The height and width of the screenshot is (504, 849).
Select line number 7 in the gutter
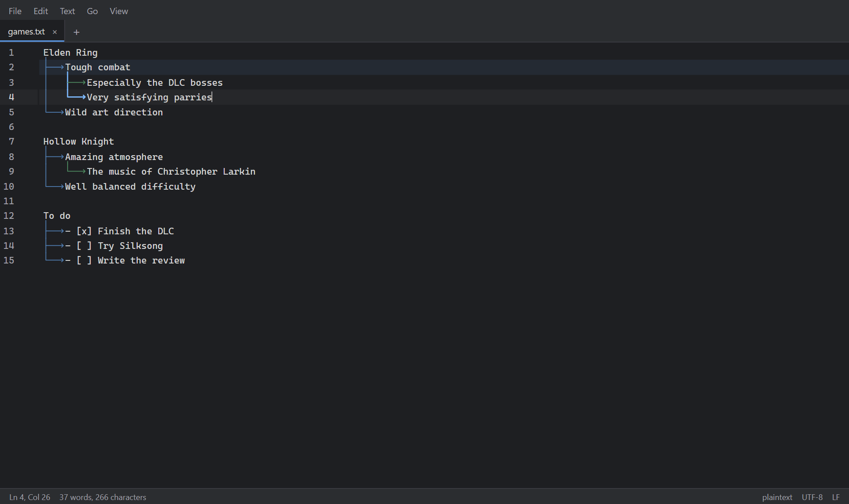[x=11, y=141]
